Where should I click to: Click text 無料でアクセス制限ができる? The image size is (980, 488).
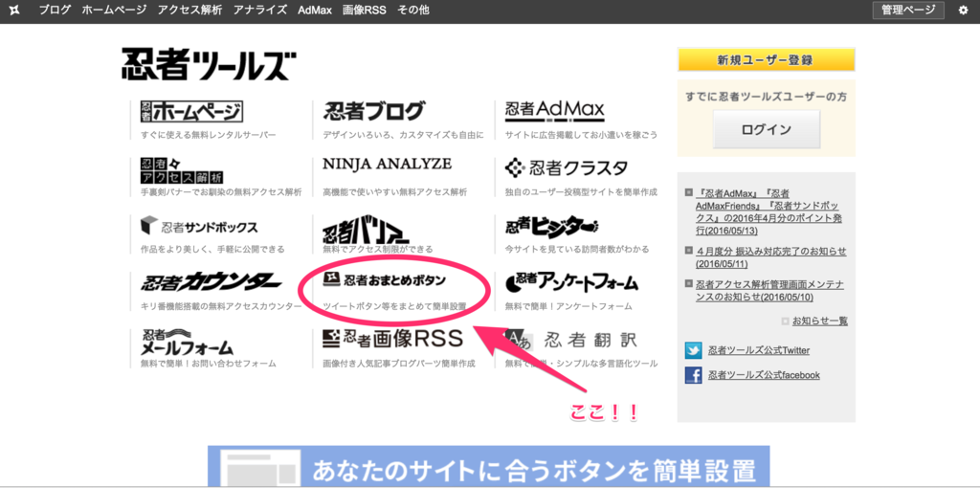(x=377, y=250)
